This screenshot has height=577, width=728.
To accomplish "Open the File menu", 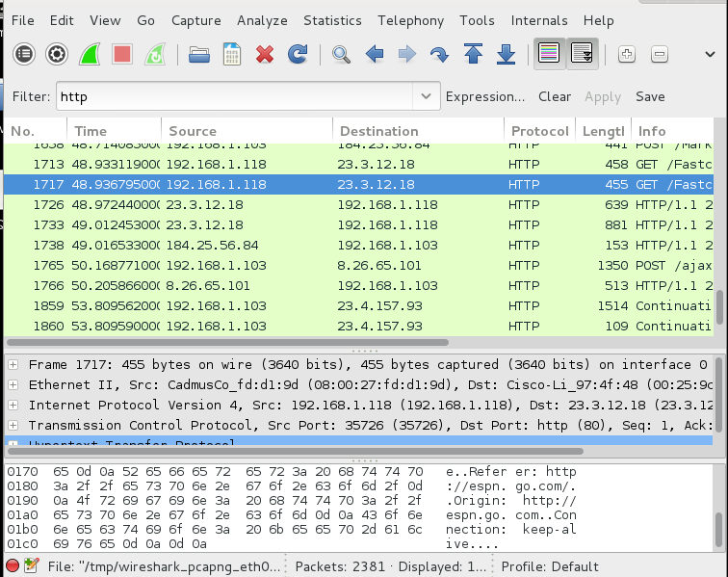I will (23, 21).
